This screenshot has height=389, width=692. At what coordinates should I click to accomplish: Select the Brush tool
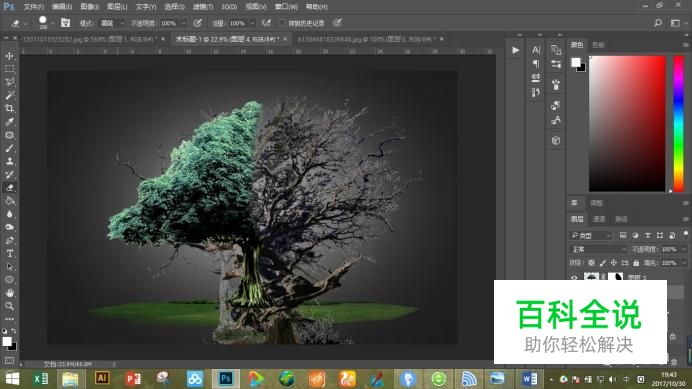point(9,148)
